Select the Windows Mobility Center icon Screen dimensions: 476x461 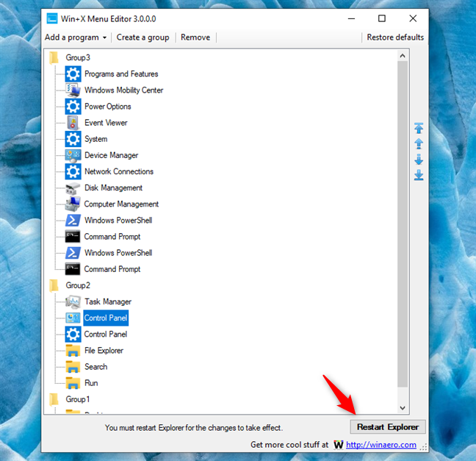pyautogui.click(x=73, y=90)
